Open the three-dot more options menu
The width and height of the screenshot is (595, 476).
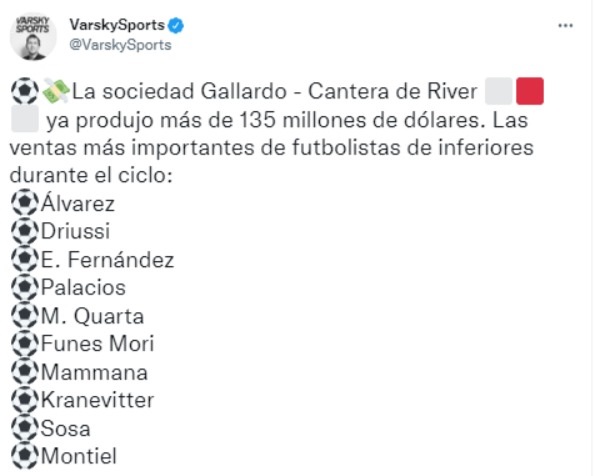click(x=565, y=26)
